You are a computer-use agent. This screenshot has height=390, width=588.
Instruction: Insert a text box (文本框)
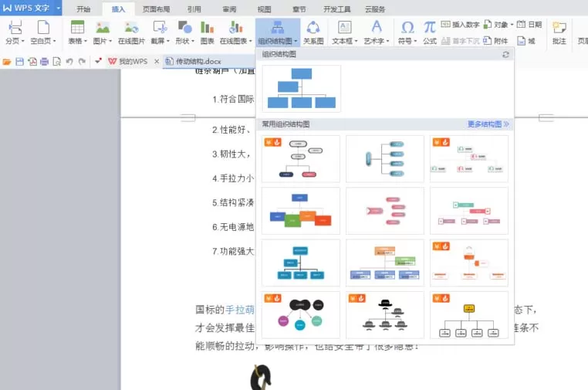click(x=344, y=32)
